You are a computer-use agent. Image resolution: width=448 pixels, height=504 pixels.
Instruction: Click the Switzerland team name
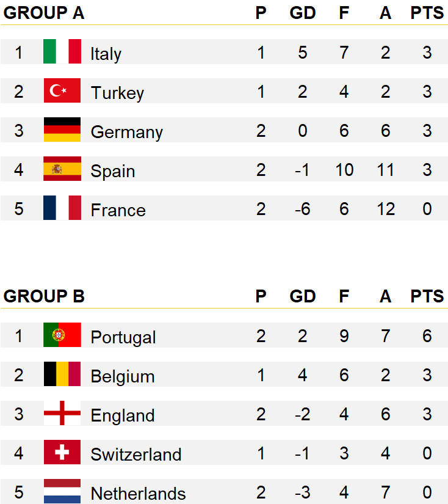pos(136,454)
